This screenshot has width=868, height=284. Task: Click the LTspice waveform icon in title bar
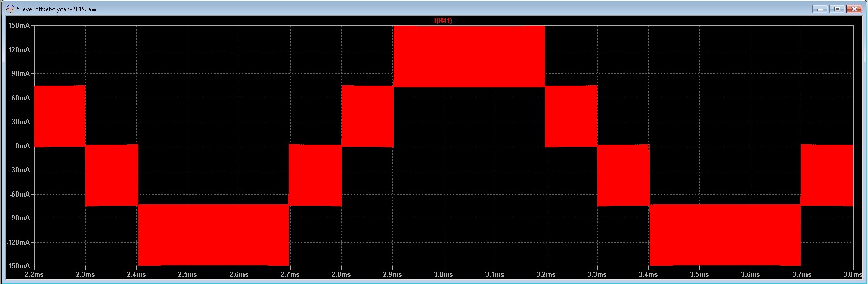(10, 9)
